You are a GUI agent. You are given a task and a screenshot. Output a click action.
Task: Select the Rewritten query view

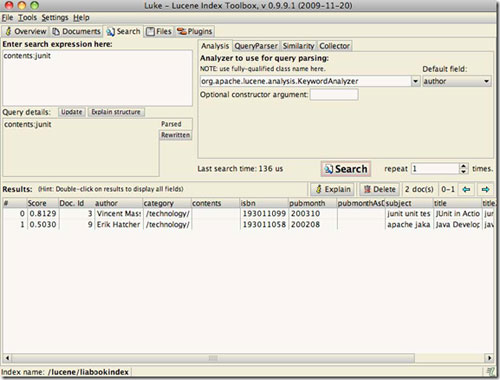coord(175,135)
